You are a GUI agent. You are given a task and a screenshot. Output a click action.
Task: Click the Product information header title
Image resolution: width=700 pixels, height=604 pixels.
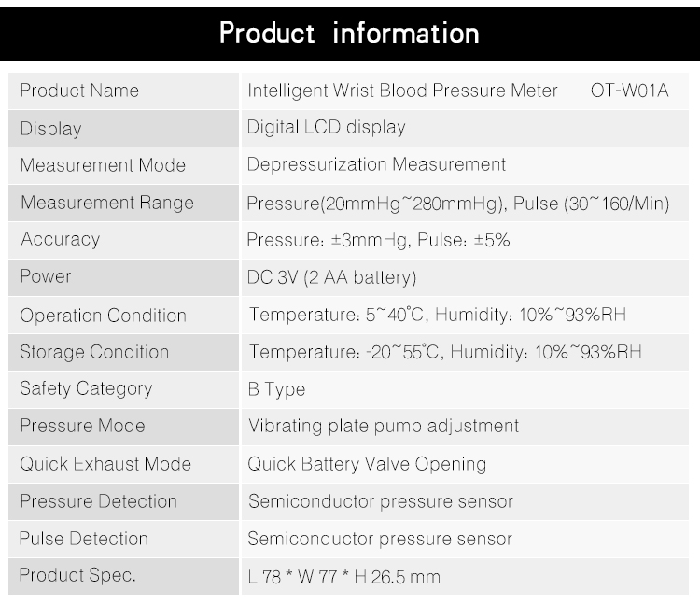click(x=349, y=33)
